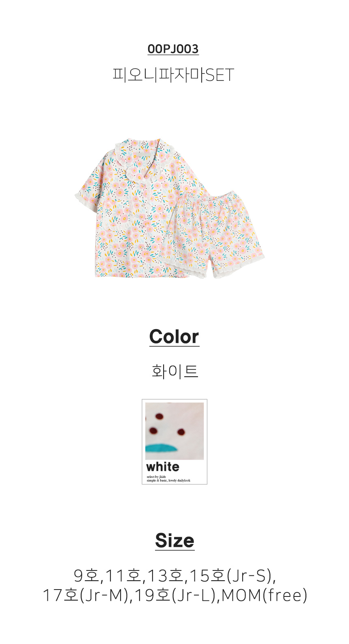
Task: Click the MOM(free) size text
Action: click(x=265, y=595)
